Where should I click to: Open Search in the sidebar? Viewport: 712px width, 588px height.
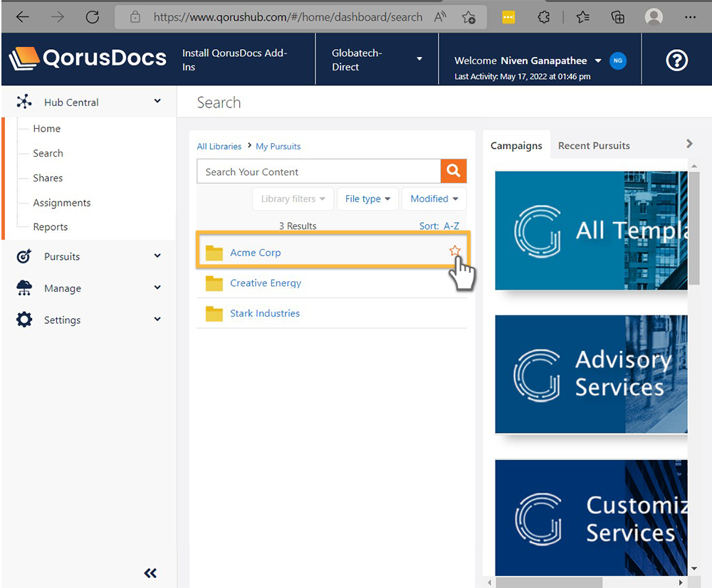(48, 153)
